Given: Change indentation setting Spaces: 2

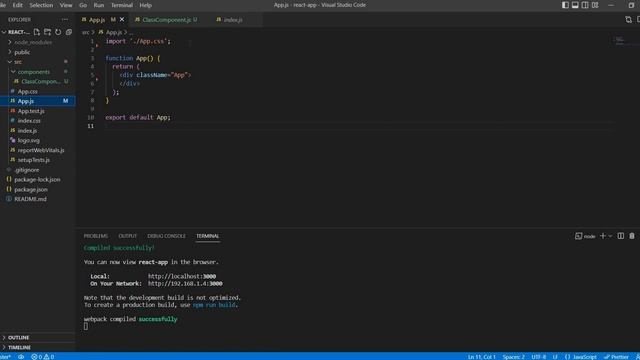Looking at the screenshot, I should pos(513,357).
